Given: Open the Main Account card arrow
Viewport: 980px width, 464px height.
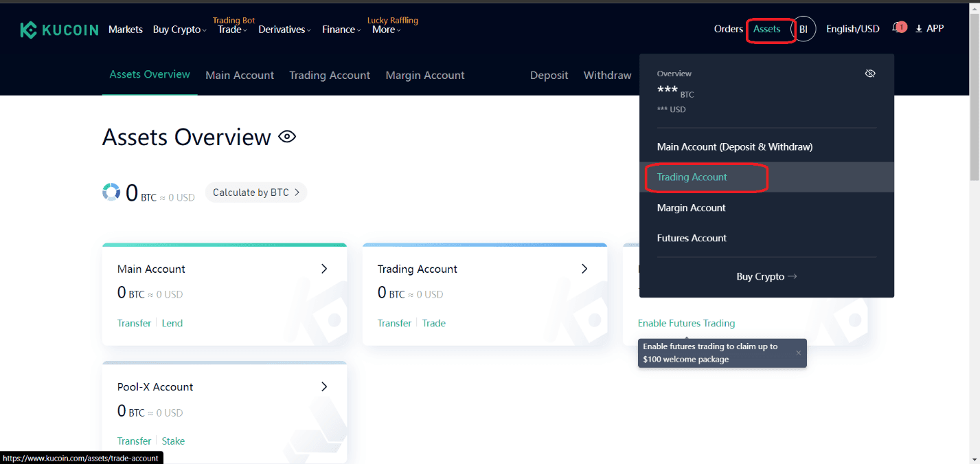Looking at the screenshot, I should pyautogui.click(x=324, y=269).
